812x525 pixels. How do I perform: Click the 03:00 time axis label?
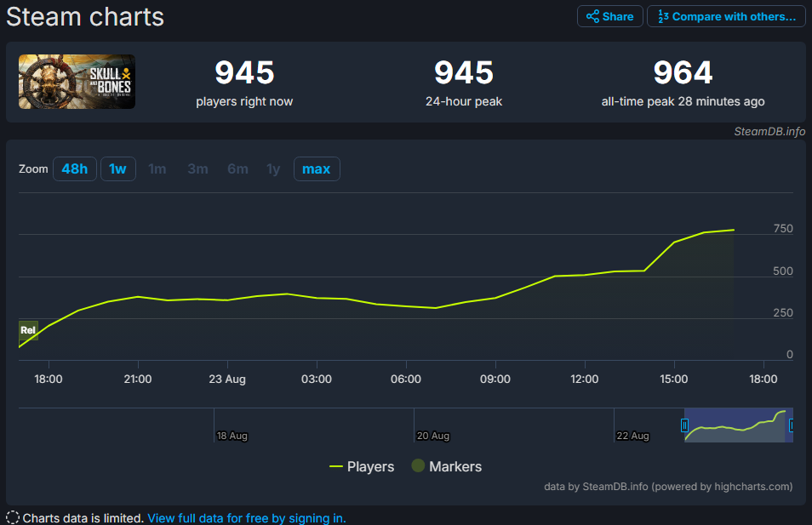(317, 379)
